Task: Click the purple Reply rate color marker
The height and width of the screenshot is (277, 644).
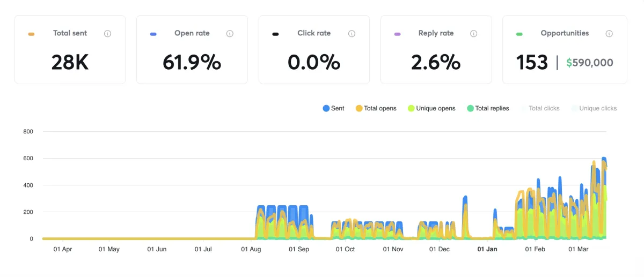Action: pos(397,34)
